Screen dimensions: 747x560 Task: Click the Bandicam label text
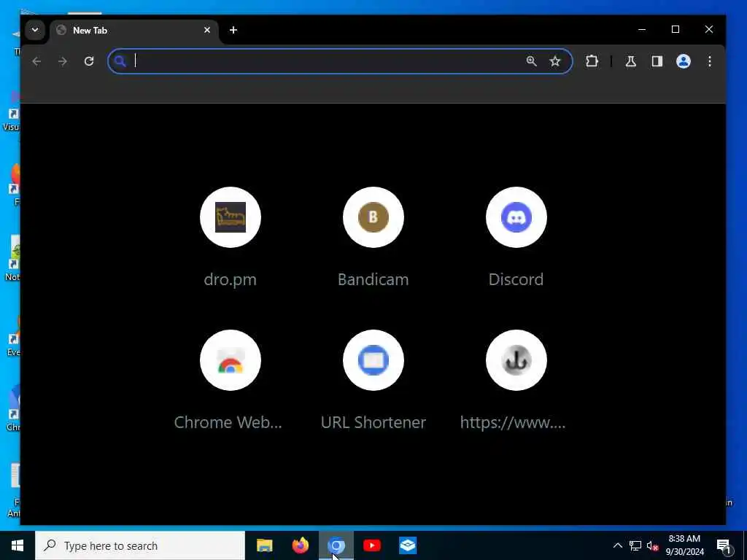[373, 279]
